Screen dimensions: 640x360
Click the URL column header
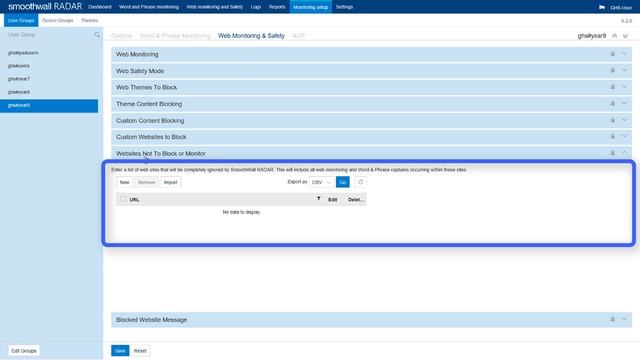tap(134, 200)
